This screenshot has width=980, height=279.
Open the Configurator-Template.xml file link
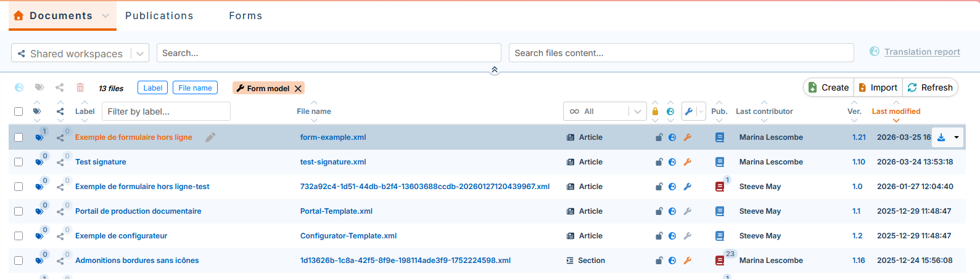tap(348, 236)
